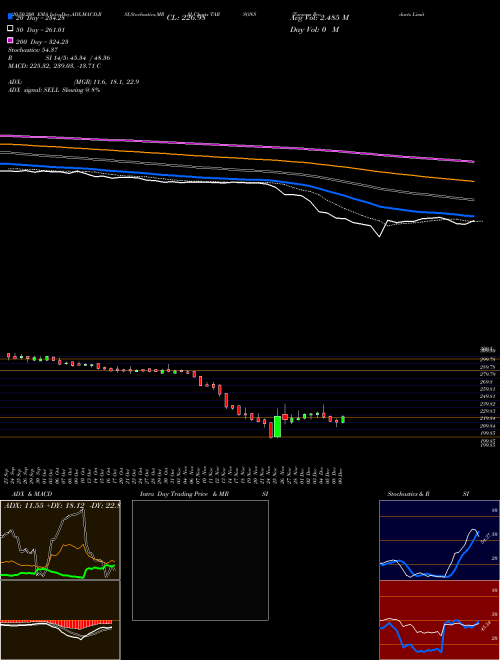Click the ADX indicator chart panel

click(x=60, y=540)
